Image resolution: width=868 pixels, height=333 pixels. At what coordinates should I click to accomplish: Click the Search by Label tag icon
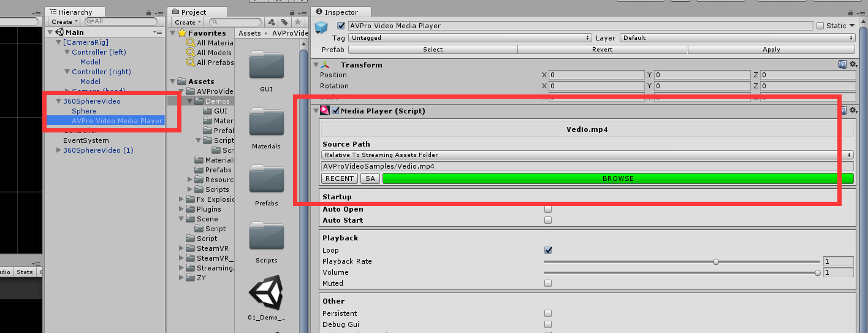click(x=285, y=22)
